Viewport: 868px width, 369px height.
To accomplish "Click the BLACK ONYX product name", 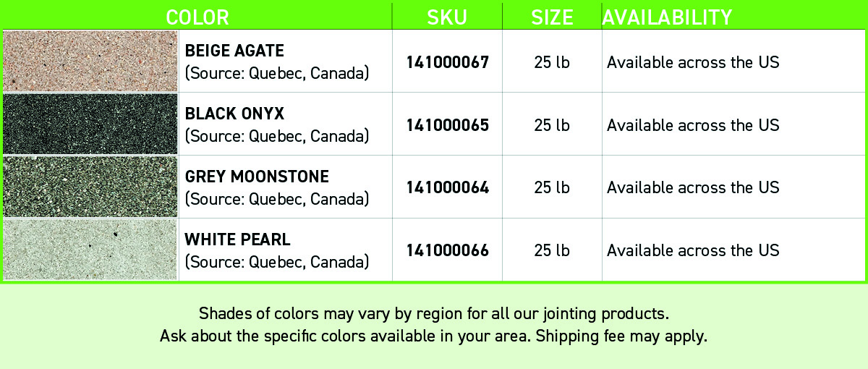I will point(234,114).
